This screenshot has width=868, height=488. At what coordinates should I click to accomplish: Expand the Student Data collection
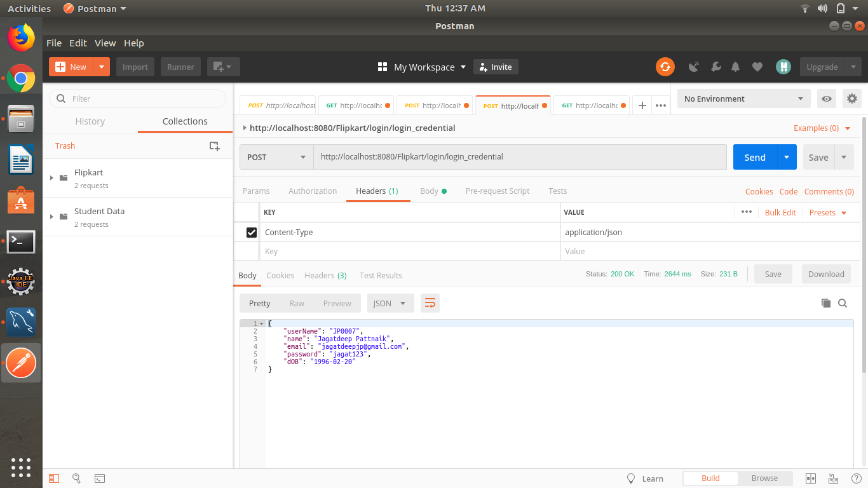click(51, 217)
